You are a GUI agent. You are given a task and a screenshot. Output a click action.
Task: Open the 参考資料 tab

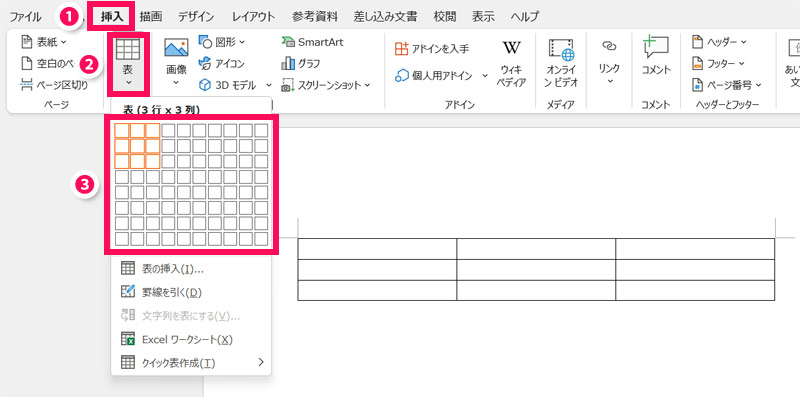coord(315,16)
